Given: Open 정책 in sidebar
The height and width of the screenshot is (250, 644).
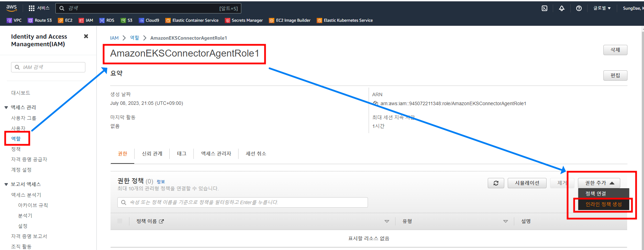Looking at the screenshot, I should point(16,149).
